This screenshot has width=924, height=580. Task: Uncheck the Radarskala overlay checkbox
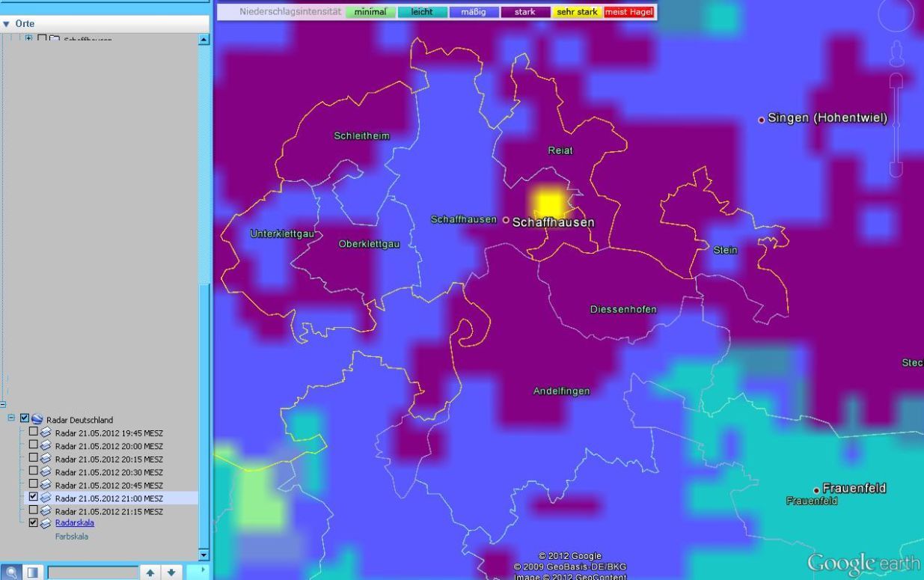click(33, 524)
